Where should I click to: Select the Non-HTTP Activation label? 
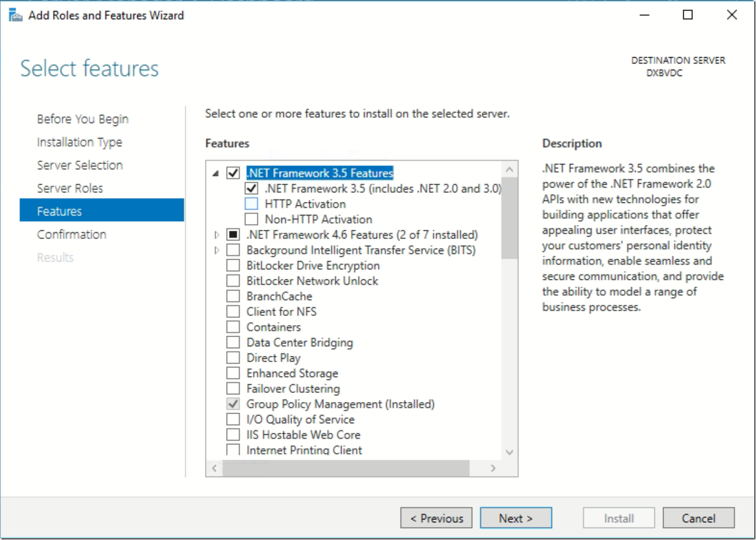tap(319, 219)
